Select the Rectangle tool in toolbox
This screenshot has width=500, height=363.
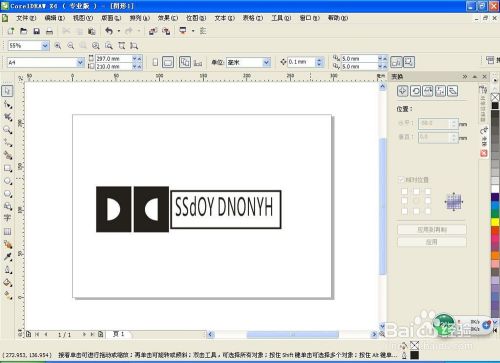coord(8,168)
